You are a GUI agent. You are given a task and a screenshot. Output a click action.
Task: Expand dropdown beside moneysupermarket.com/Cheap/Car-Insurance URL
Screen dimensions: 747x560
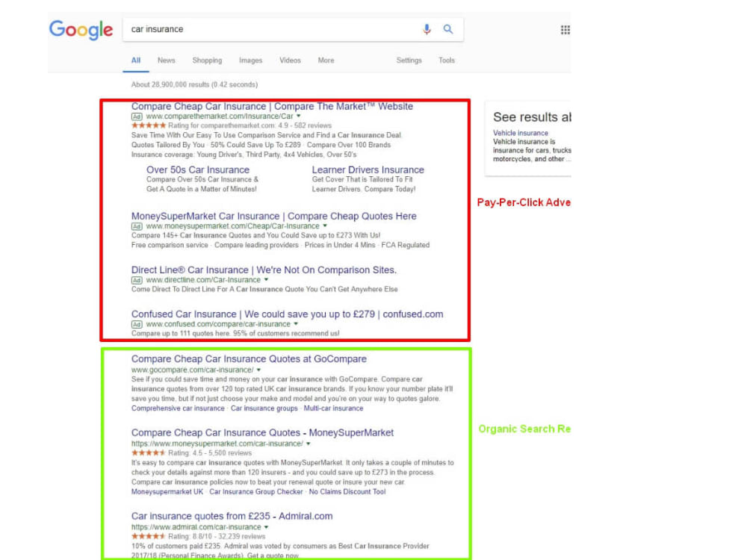tap(325, 226)
